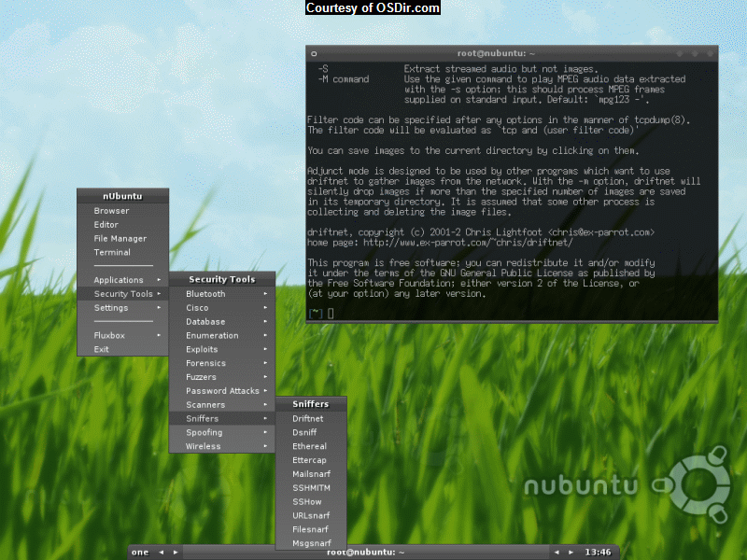
Task: Open Enumeration tools submenu
Action: point(222,335)
